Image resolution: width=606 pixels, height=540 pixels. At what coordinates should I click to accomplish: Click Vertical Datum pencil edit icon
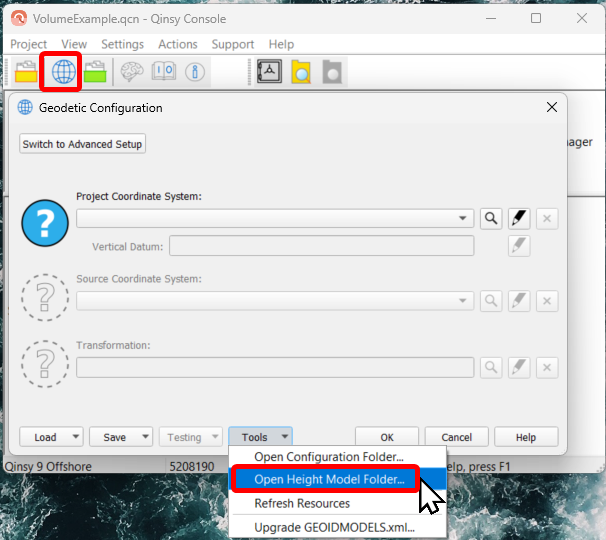pos(519,246)
